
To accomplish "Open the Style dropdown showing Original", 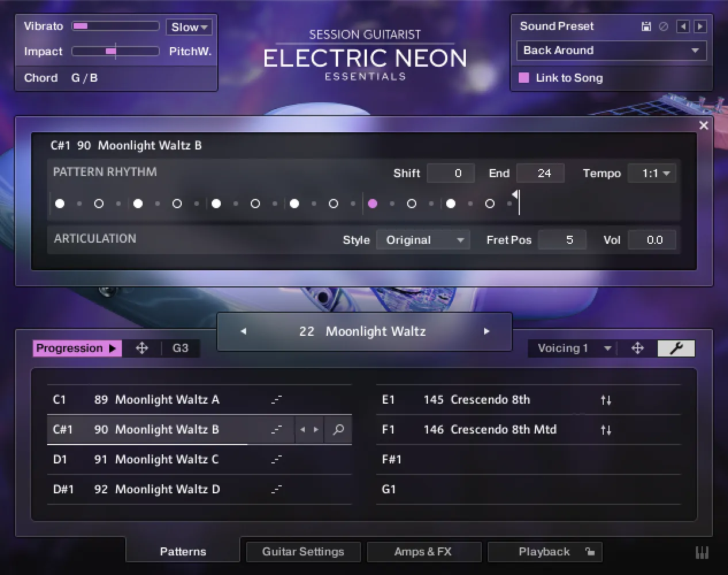I will click(423, 240).
